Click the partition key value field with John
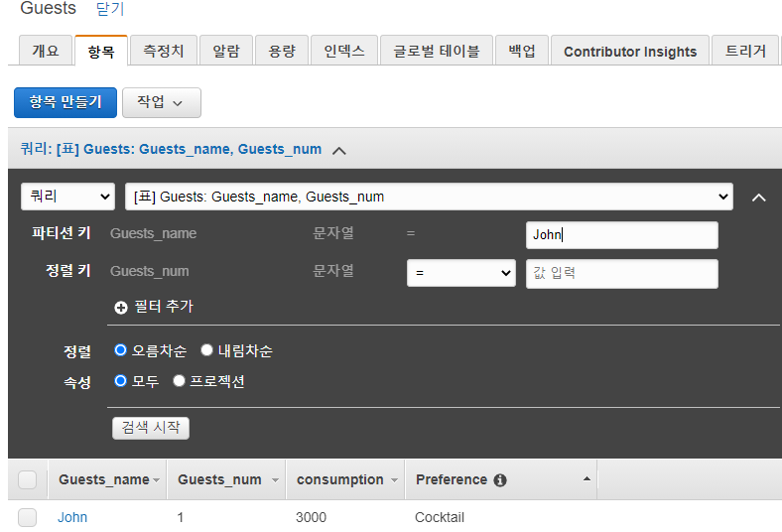 (x=622, y=235)
